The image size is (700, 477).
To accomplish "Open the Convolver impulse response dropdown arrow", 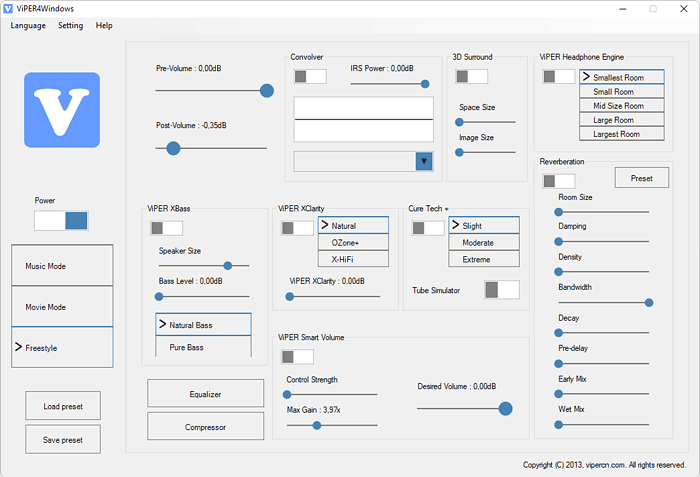I will pyautogui.click(x=424, y=161).
